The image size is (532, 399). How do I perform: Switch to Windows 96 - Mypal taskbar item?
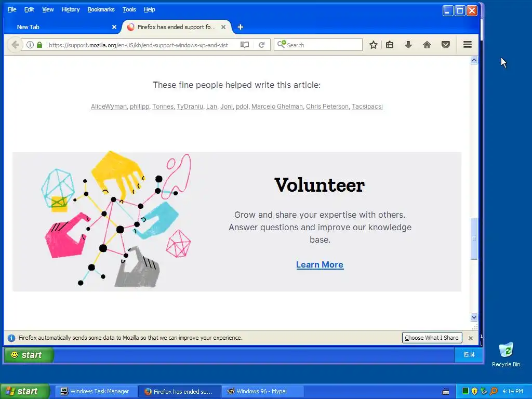pyautogui.click(x=262, y=392)
